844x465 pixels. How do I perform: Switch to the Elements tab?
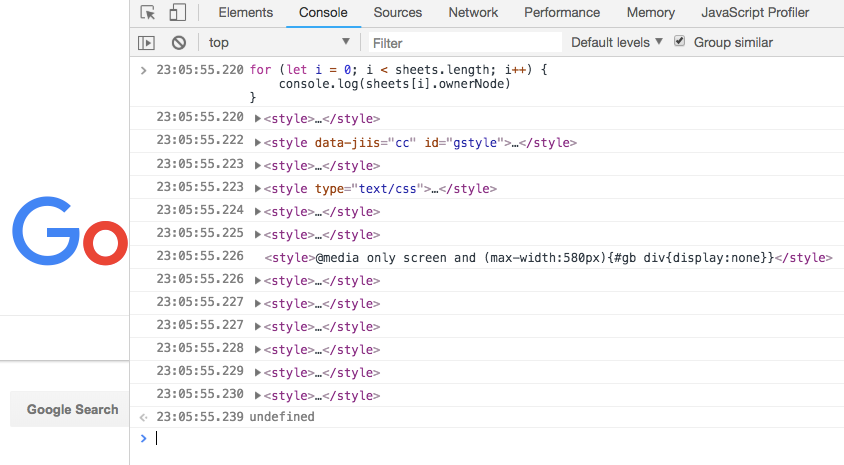pos(245,13)
